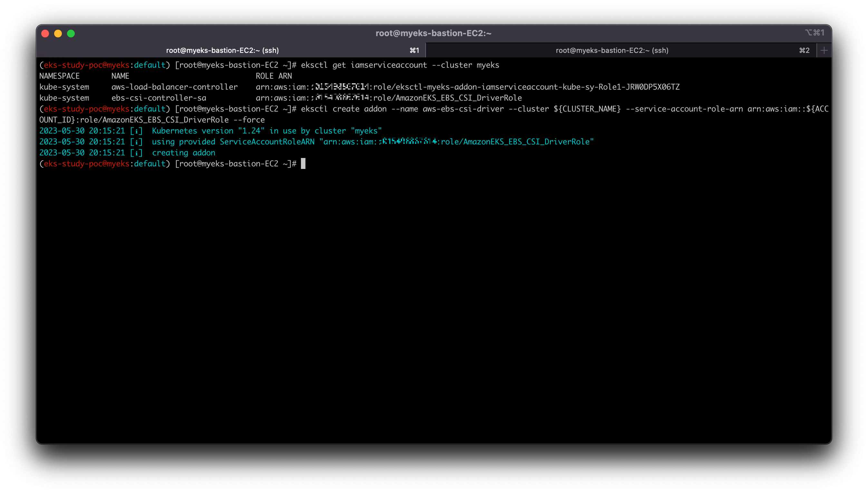Switch to the first ssh tab
Viewport: 868px width, 492px height.
(223, 50)
